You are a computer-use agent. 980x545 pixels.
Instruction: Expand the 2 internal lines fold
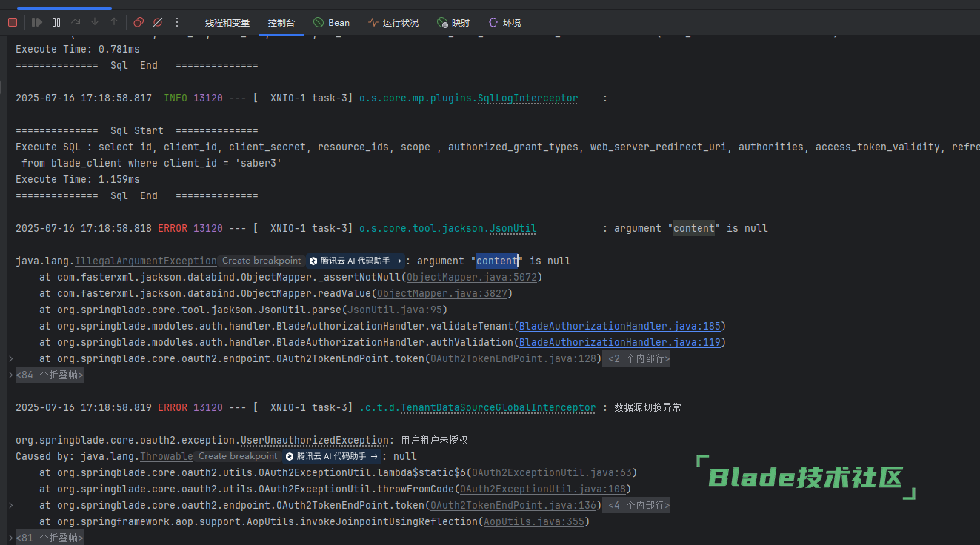click(x=638, y=359)
